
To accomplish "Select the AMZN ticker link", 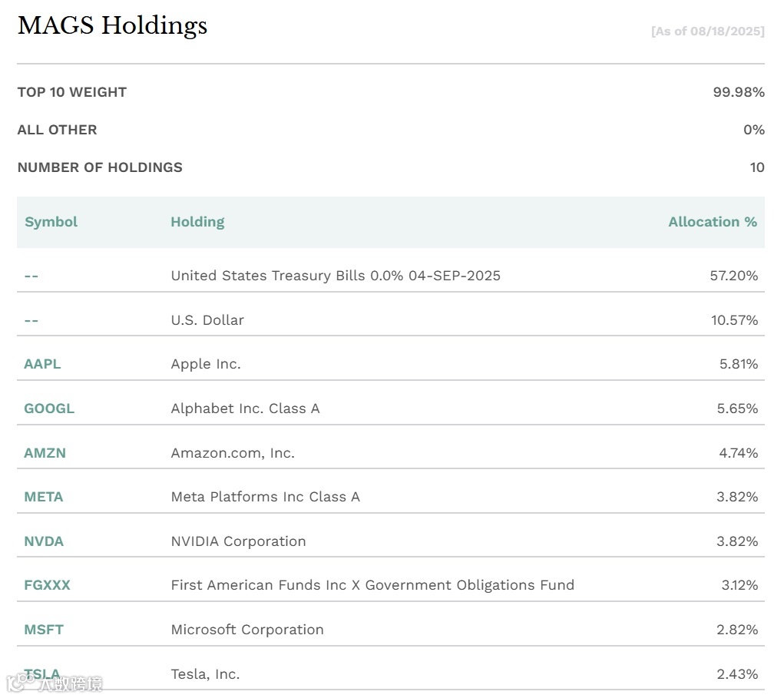I will (x=45, y=453).
